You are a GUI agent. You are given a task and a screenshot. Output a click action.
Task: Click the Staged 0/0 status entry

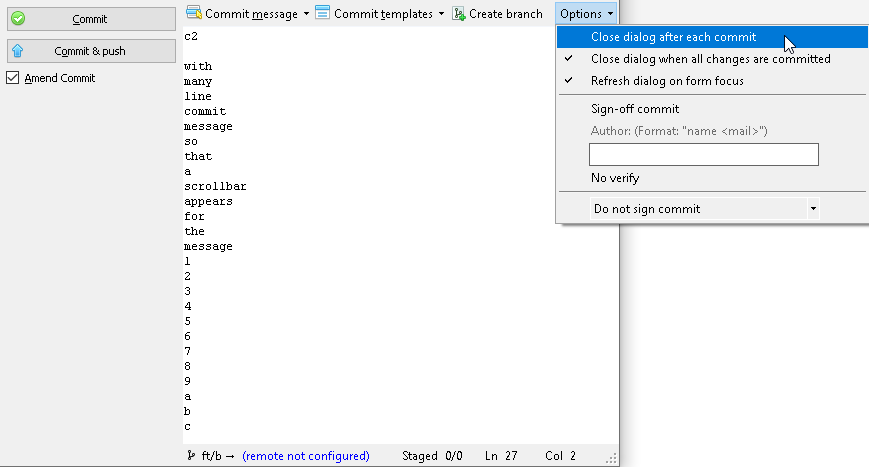[x=432, y=456]
